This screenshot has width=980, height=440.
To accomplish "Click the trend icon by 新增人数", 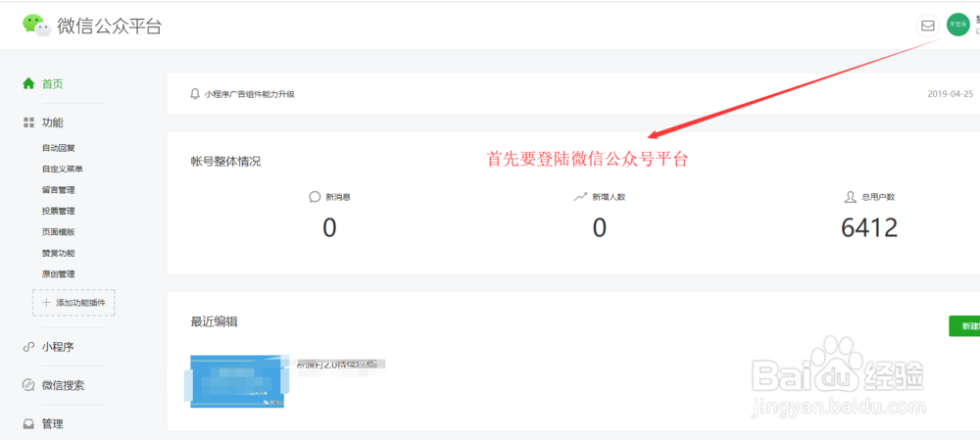I will click(580, 197).
